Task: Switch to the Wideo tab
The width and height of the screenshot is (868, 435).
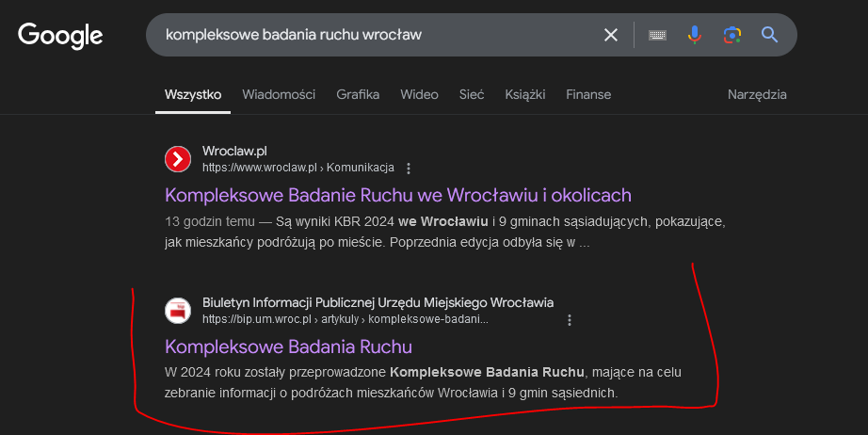Action: (419, 95)
